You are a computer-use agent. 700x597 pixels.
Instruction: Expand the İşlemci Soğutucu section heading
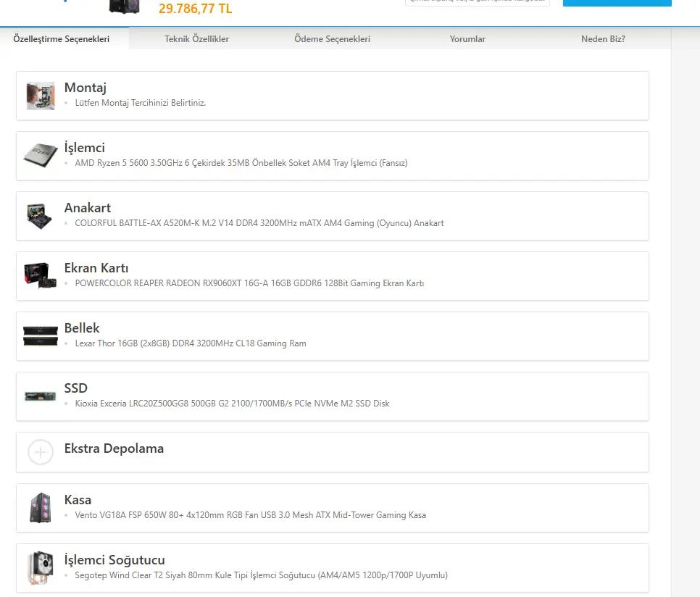coord(114,560)
